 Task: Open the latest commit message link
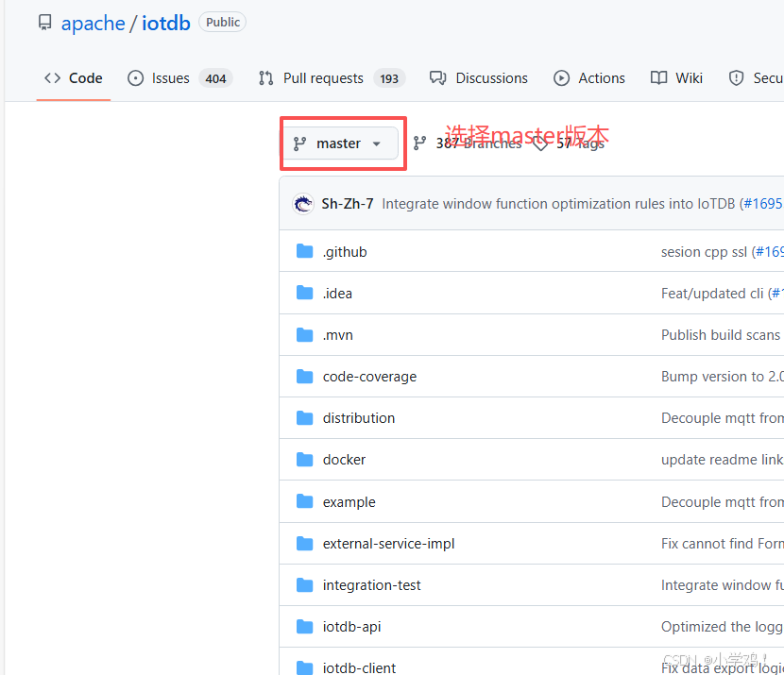tap(558, 203)
